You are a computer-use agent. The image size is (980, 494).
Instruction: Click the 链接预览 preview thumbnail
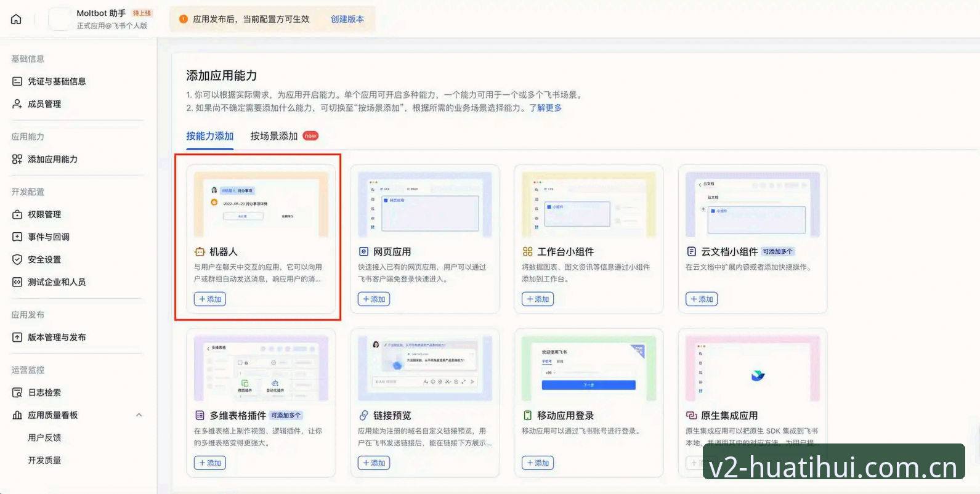[x=425, y=368]
